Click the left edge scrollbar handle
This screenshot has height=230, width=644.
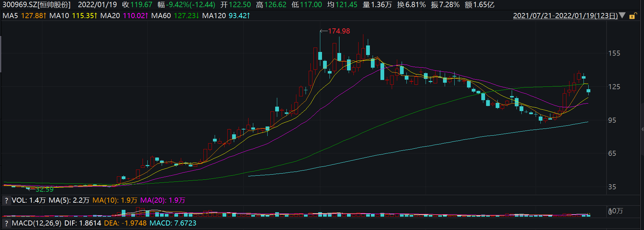1,54
